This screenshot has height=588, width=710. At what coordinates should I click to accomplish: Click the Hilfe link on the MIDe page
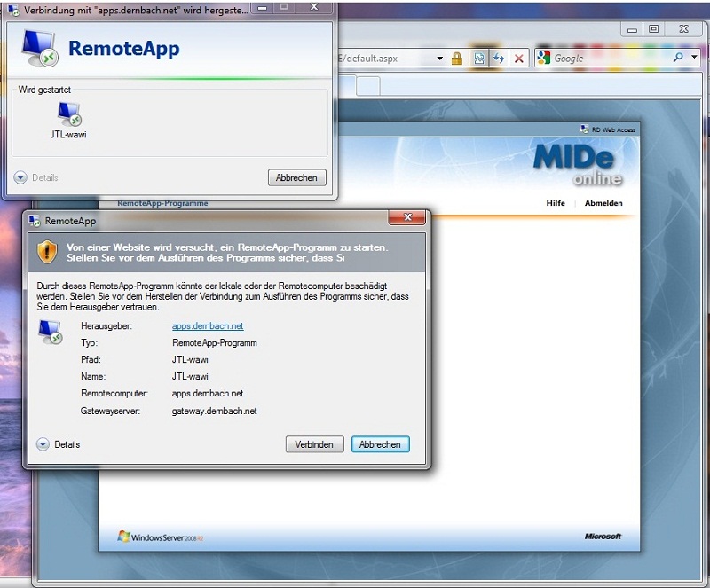pos(556,203)
